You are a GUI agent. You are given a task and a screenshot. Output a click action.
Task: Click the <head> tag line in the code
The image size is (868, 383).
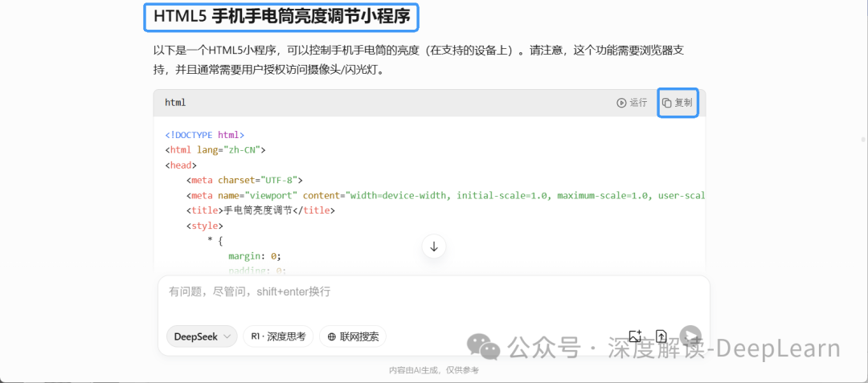tap(181, 165)
